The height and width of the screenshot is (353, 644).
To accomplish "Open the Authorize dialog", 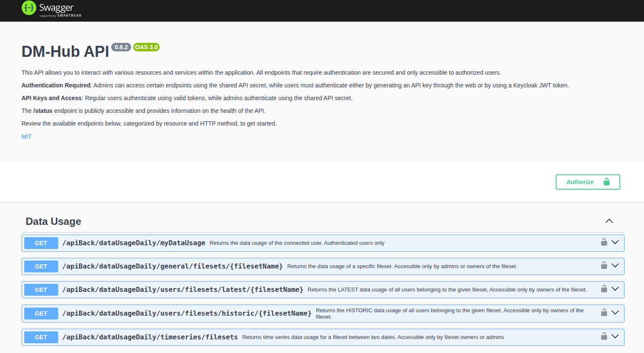I will [x=588, y=182].
